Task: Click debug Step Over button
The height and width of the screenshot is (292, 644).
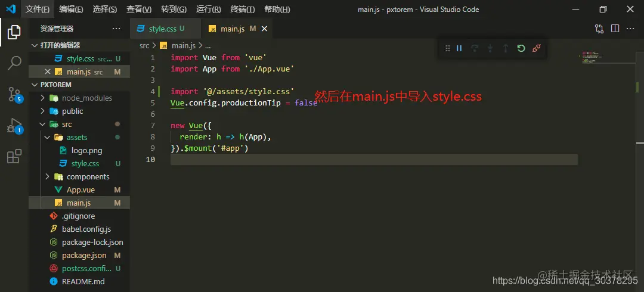Action: click(475, 48)
